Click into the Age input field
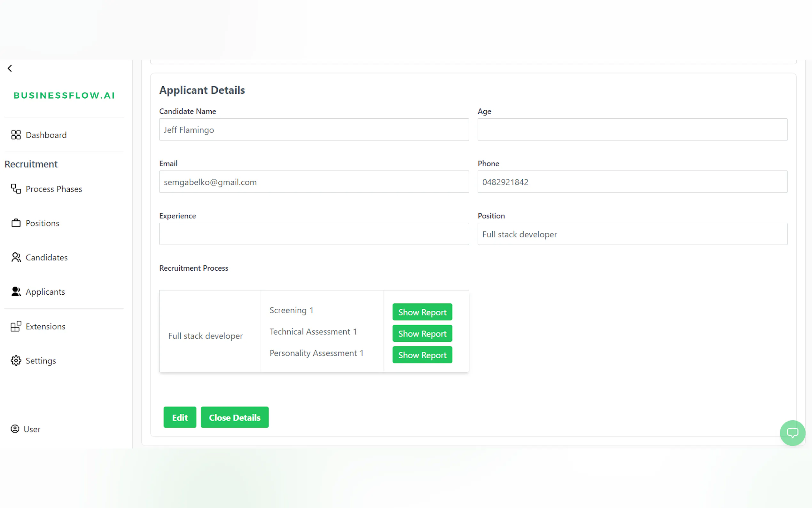812x508 pixels. pyautogui.click(x=632, y=130)
